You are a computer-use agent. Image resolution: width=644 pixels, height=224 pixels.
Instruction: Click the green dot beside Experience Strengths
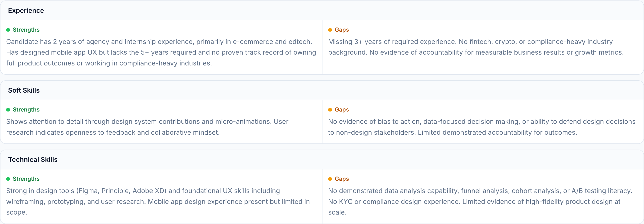click(8, 30)
